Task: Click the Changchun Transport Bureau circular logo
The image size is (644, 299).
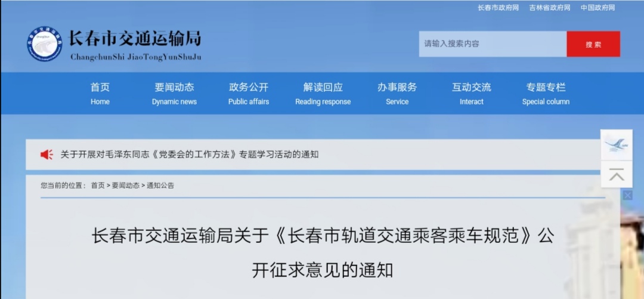Action: (44, 44)
